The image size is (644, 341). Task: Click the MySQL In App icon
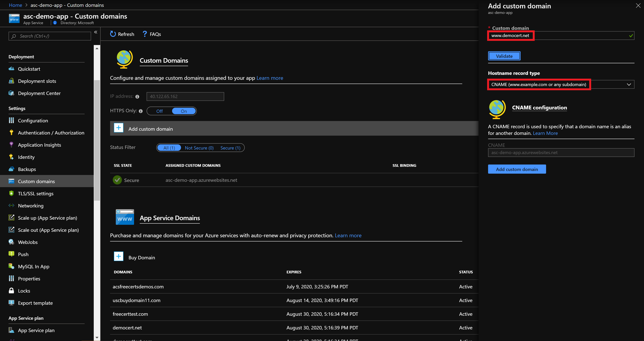(x=11, y=266)
